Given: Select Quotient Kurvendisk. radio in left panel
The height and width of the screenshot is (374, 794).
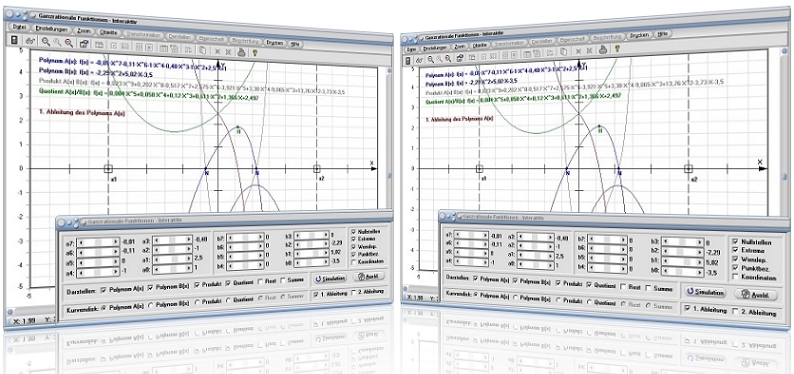Looking at the screenshot, I should pyautogui.click(x=228, y=300).
